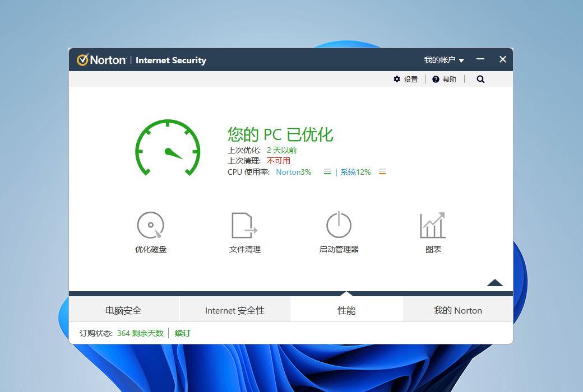View the 图表 performance graphs icon
583x392 pixels.
click(433, 225)
